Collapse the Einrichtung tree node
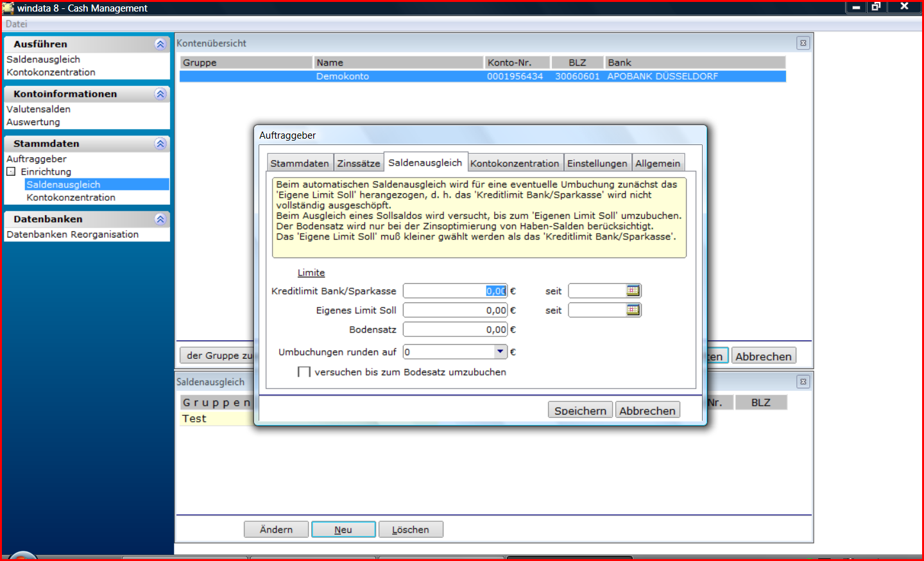The height and width of the screenshot is (561, 924). coord(11,171)
